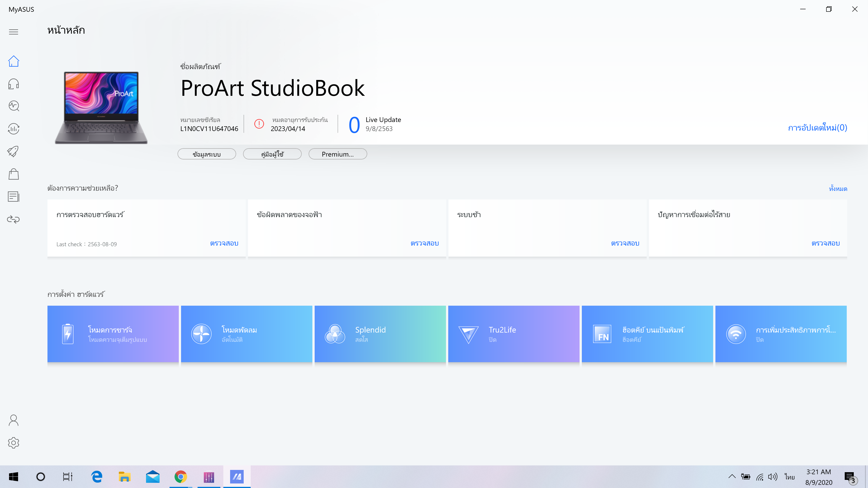Open Customer Support headset icon in sidebar
Screen dimensions: 868x488
click(14, 84)
